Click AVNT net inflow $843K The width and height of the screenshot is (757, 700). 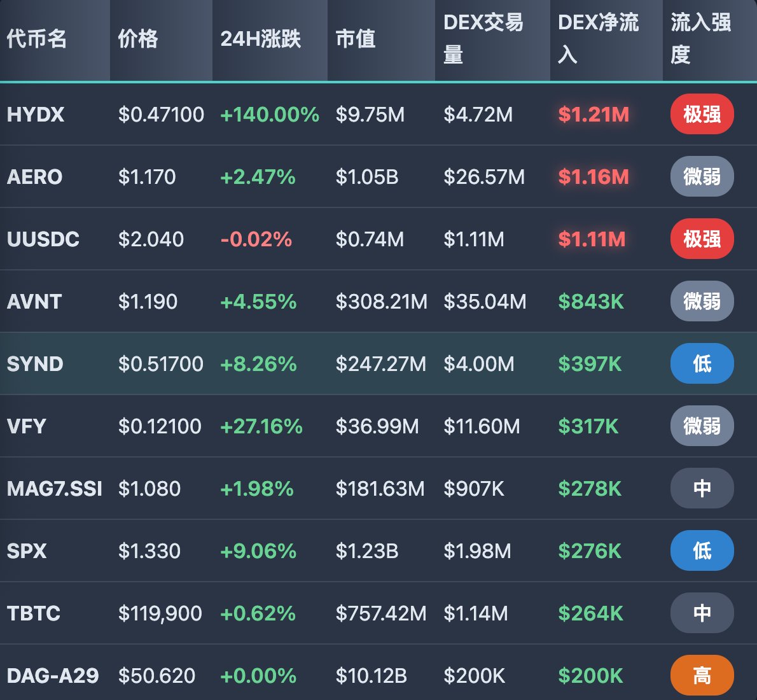pos(591,302)
